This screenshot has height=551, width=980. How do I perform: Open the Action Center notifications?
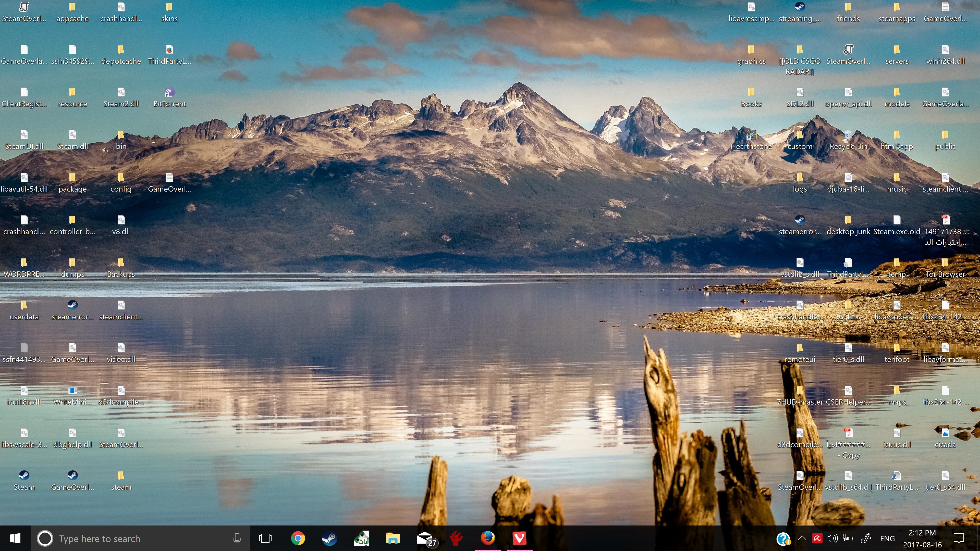coord(959,539)
